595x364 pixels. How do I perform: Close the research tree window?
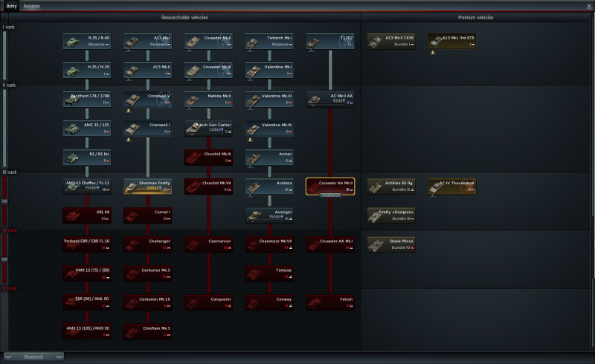[x=588, y=6]
